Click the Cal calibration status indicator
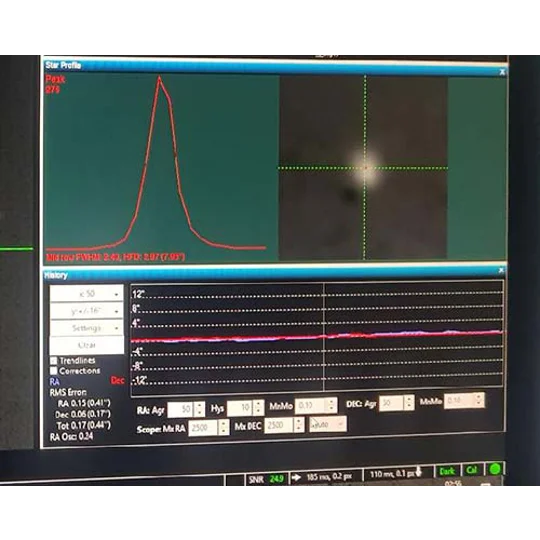The image size is (540, 540). (471, 470)
